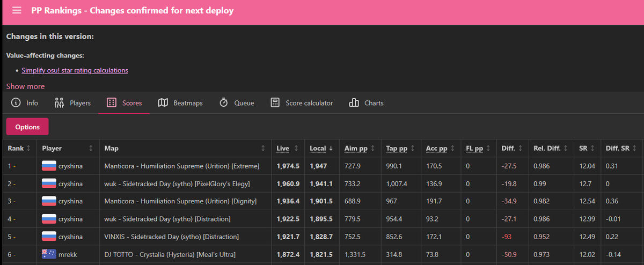This screenshot has height=265, width=644.
Task: Click Rel. Diff. value 0.952
Action: pos(541,237)
